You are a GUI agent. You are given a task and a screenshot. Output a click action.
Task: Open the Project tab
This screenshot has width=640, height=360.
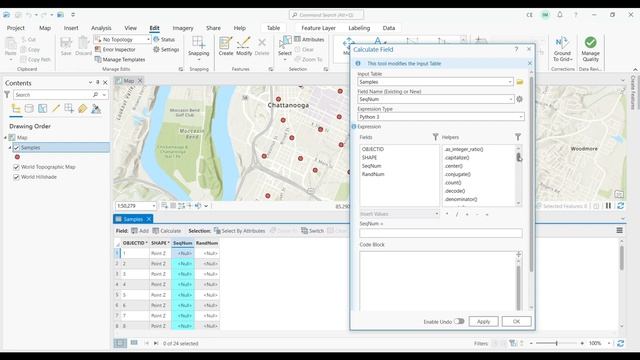click(x=16, y=28)
